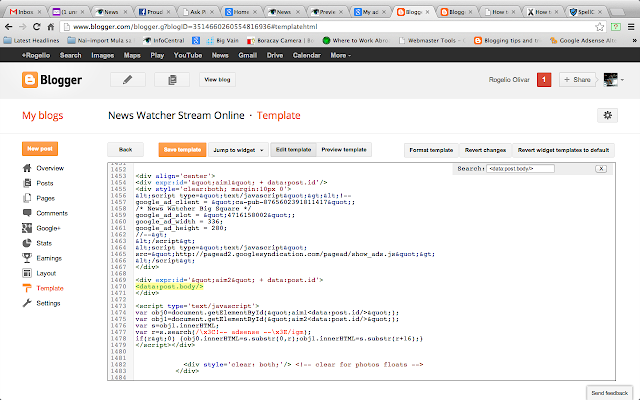Viewport: 640px width, 400px height.
Task: Click the Layout sidebar icon
Action: [x=27, y=273]
